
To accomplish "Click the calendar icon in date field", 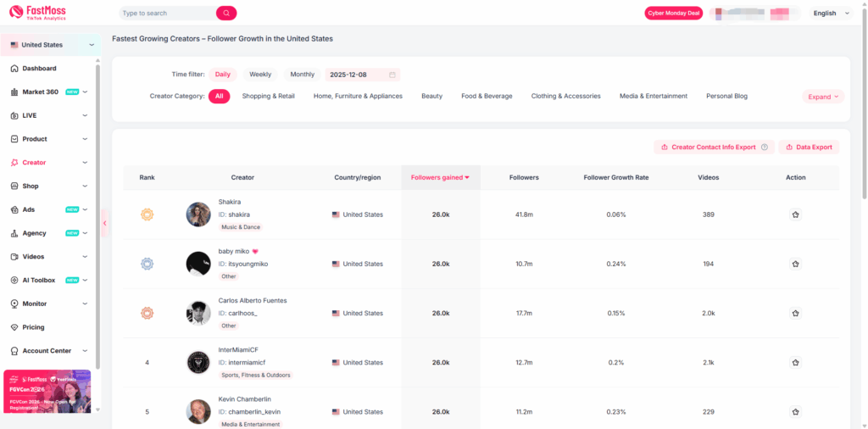I will coord(392,75).
